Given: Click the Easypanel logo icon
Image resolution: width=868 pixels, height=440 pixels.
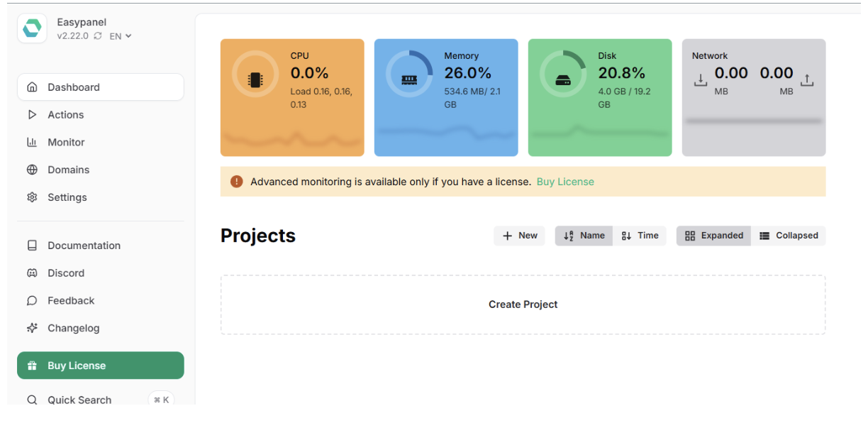Looking at the screenshot, I should [32, 28].
